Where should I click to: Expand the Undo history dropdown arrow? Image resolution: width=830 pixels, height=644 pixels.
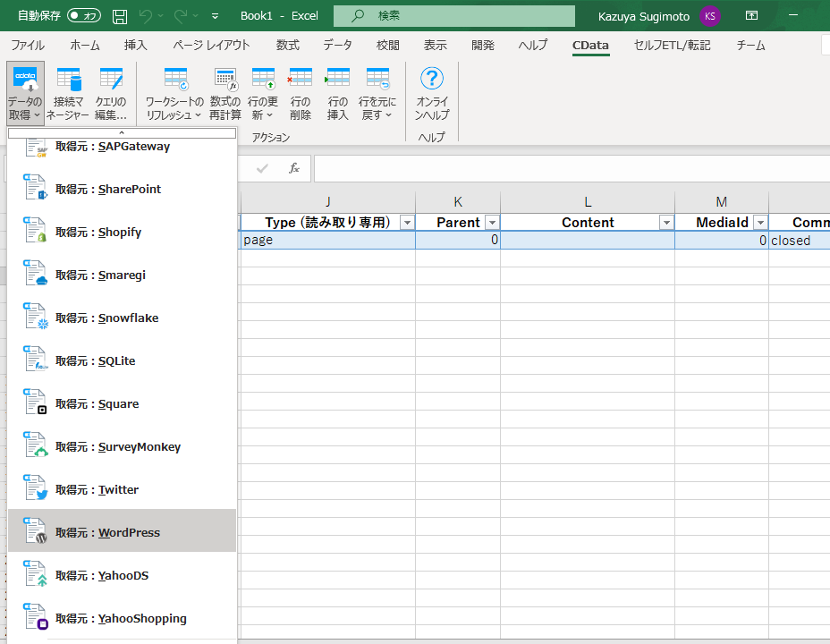pos(160,16)
